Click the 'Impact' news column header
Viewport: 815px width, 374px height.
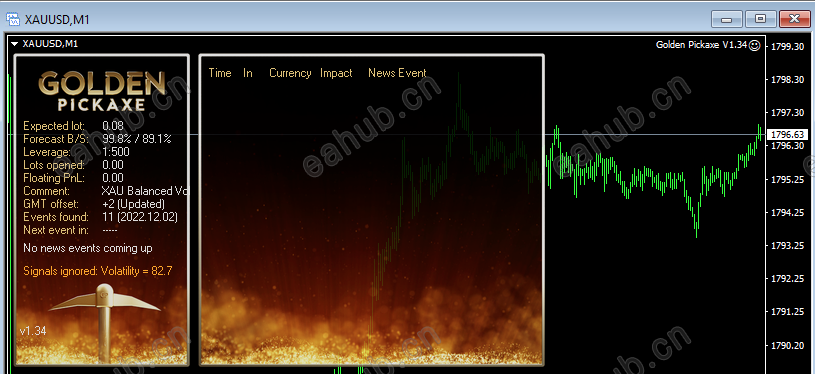click(336, 73)
